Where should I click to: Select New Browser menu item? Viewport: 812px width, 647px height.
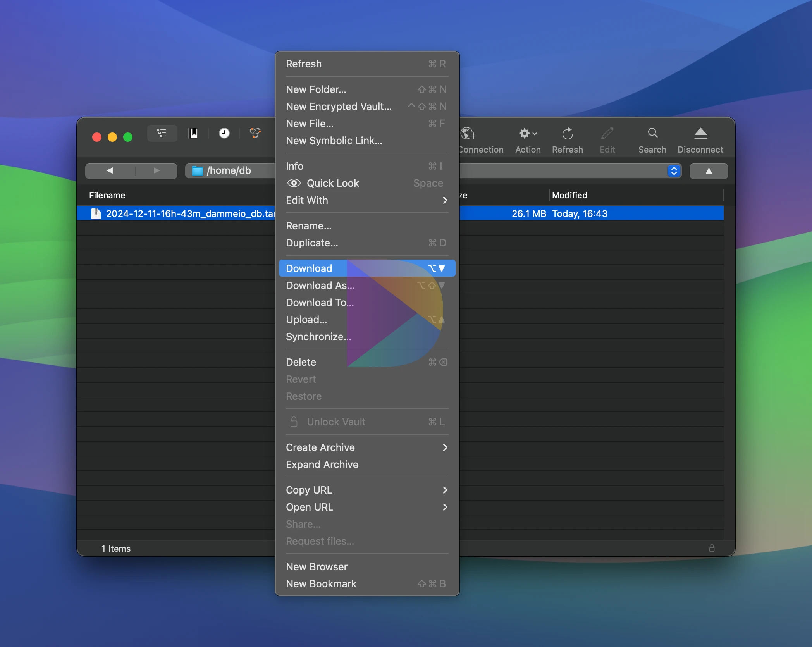pos(367,567)
